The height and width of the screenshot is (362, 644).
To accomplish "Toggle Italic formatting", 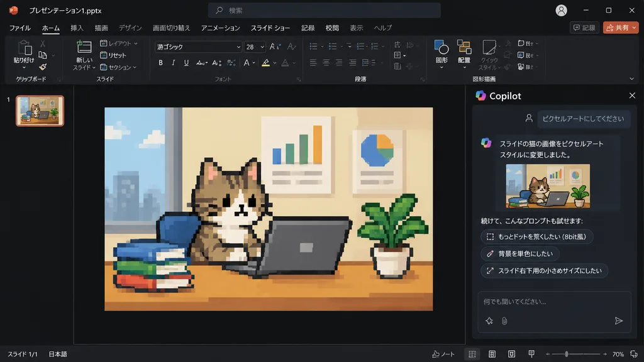I will coord(174,63).
